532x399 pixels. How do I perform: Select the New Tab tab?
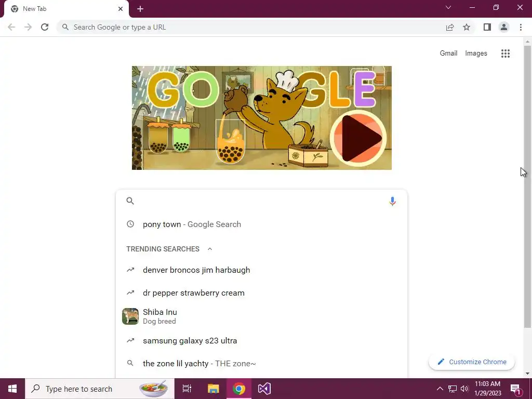coord(66,9)
